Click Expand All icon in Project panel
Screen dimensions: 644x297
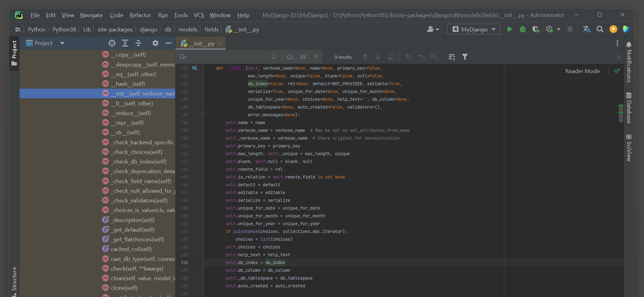point(125,43)
